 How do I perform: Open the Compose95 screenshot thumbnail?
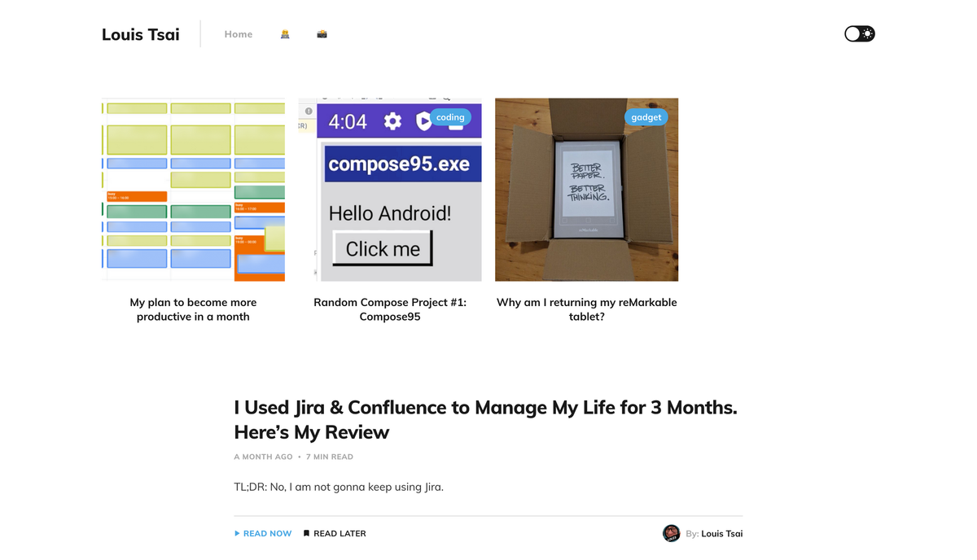click(390, 190)
